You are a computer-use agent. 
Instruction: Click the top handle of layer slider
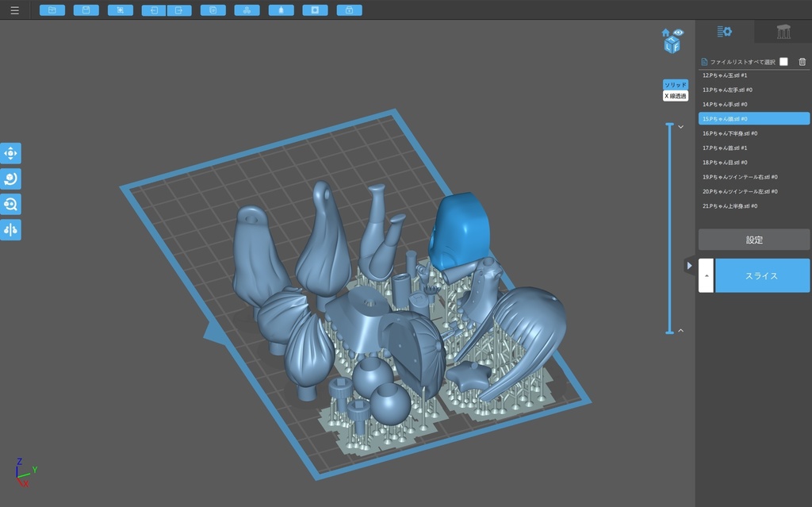[x=669, y=125]
